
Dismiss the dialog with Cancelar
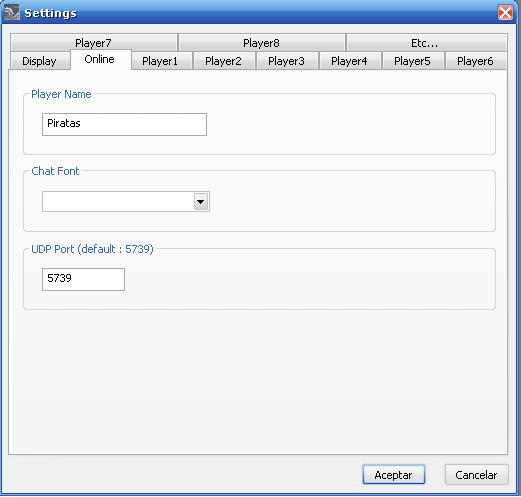477,475
